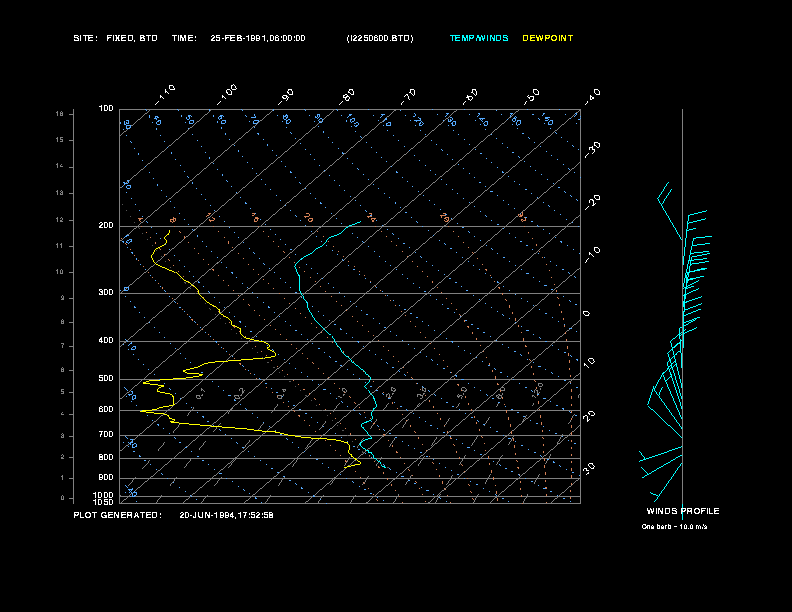Select the "FIXED, BTD" site value
The width and height of the screenshot is (792, 612).
click(132, 38)
